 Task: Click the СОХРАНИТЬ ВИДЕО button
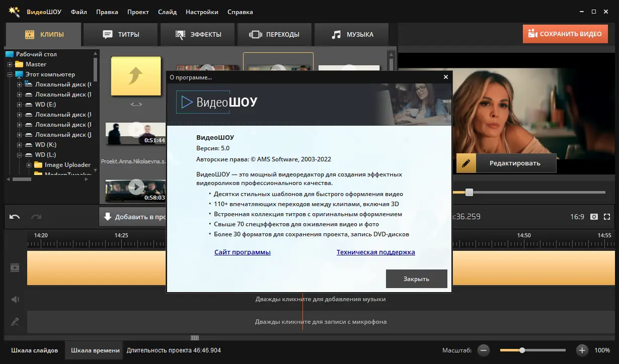565,34
